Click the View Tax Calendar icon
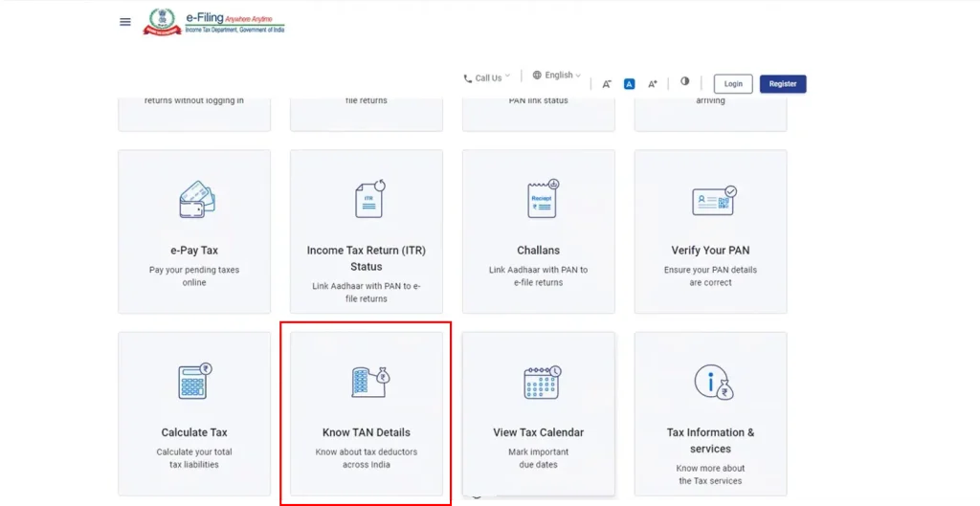Image resolution: width=980 pixels, height=506 pixels. (541, 382)
